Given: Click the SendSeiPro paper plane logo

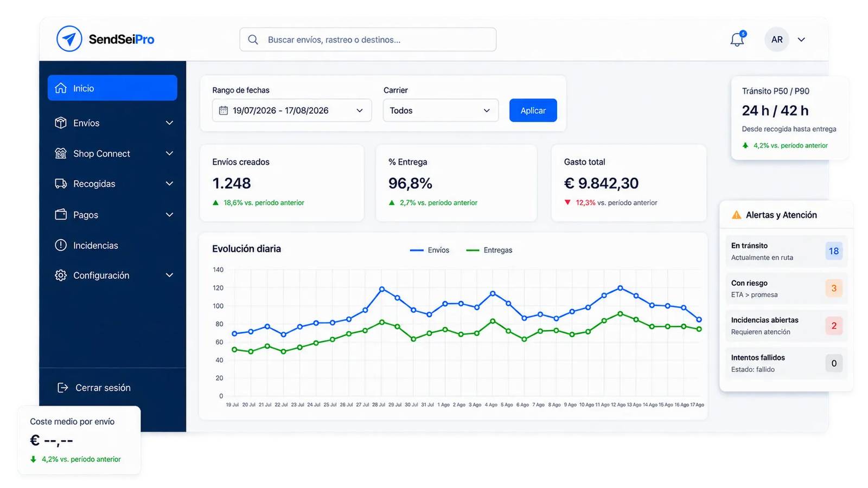Looking at the screenshot, I should pos(69,39).
